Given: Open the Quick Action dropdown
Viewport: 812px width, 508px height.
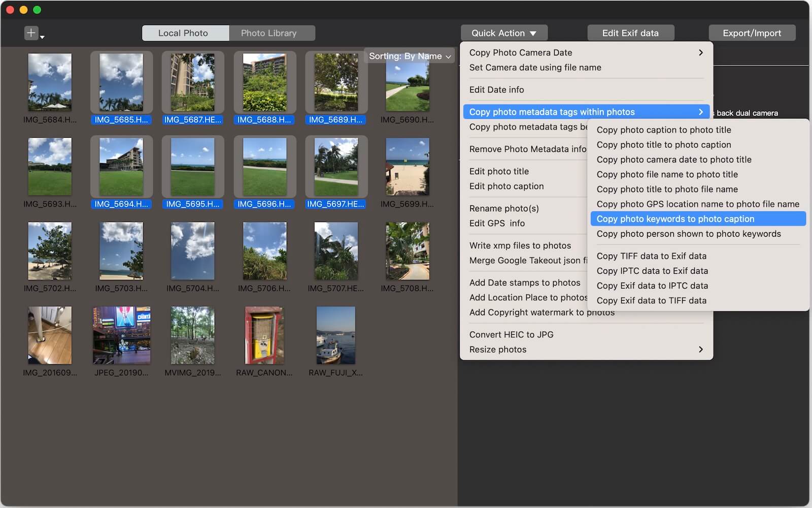Looking at the screenshot, I should coord(503,33).
